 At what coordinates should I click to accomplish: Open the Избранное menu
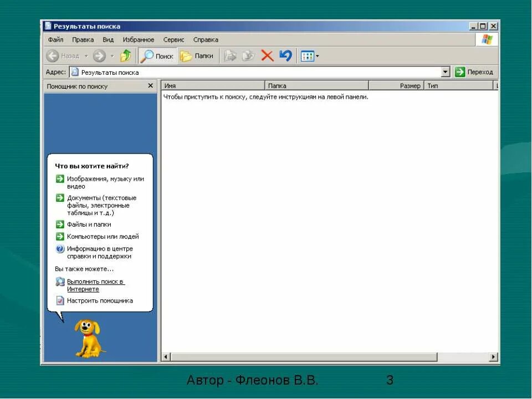(x=138, y=39)
